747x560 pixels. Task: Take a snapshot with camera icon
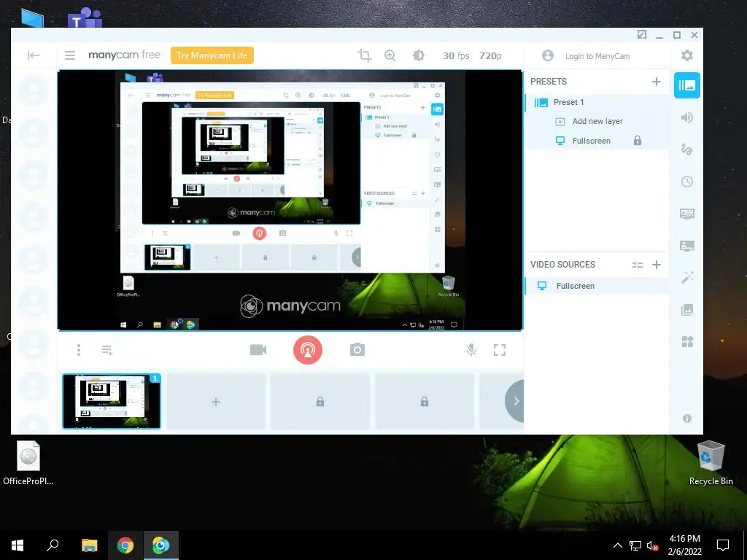click(x=357, y=350)
